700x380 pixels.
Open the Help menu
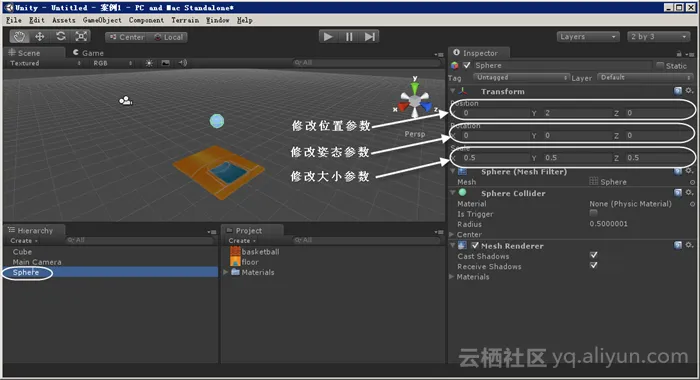coord(244,20)
